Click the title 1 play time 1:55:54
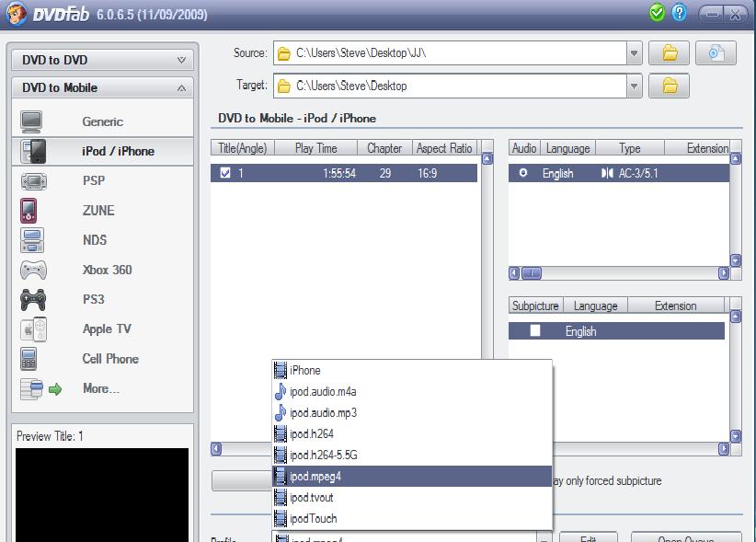The width and height of the screenshot is (756, 542). [x=339, y=173]
